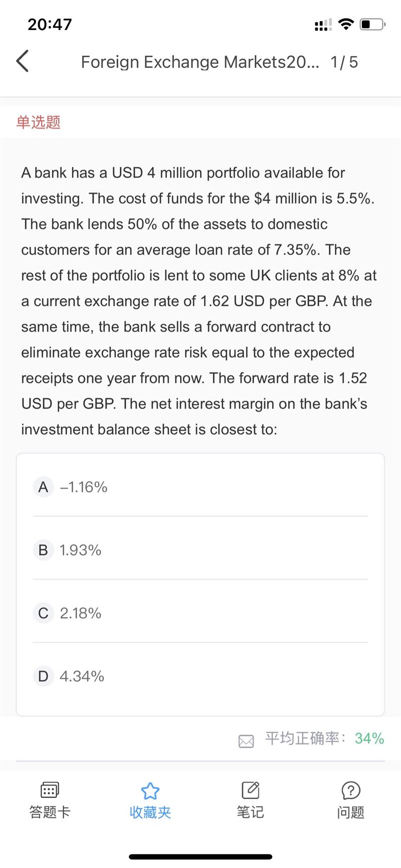
Task: Tap the 1/5 question counter
Action: [344, 62]
